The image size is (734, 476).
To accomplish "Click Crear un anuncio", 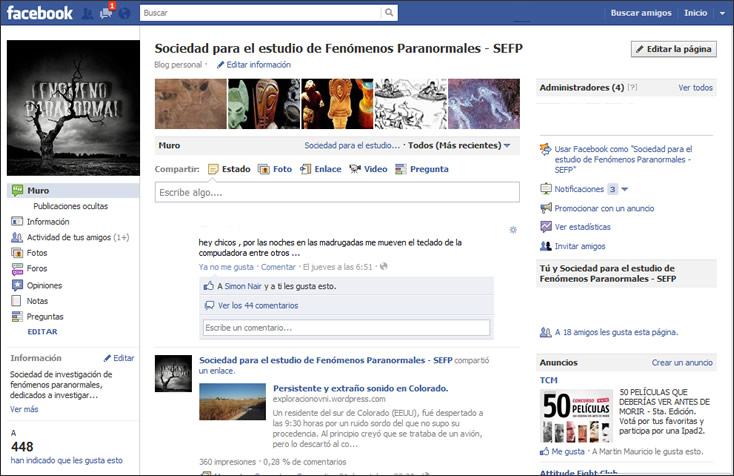I will [682, 363].
